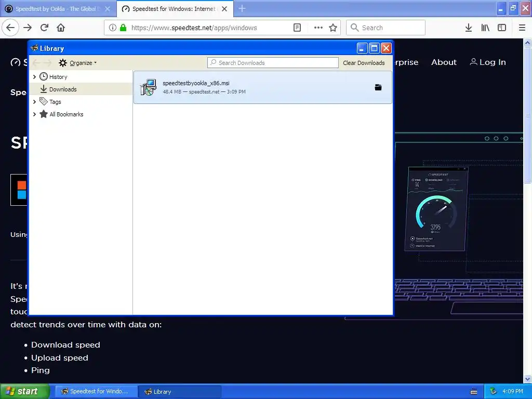The height and width of the screenshot is (399, 532).
Task: Focus the Search Downloads field
Action: (273, 63)
